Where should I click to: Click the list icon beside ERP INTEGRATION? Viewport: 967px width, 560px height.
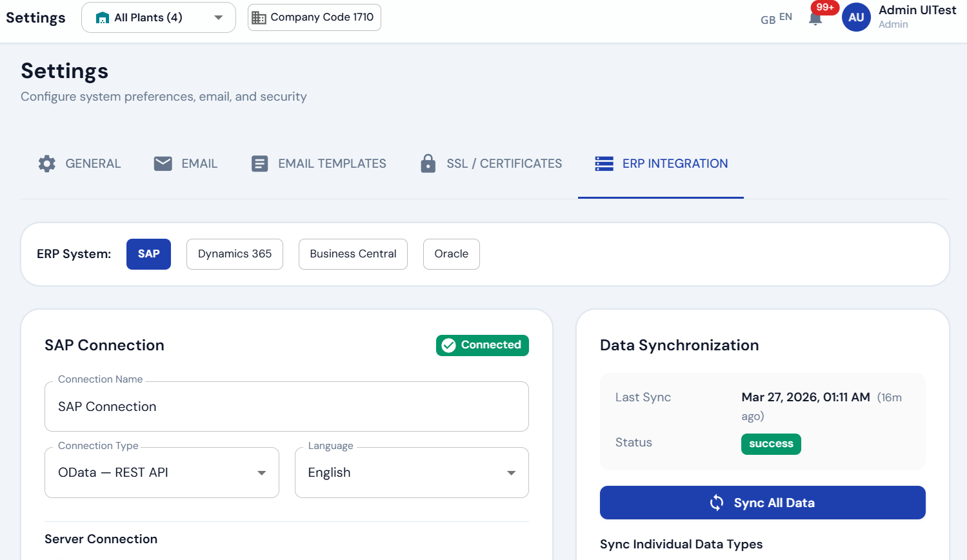click(x=604, y=163)
